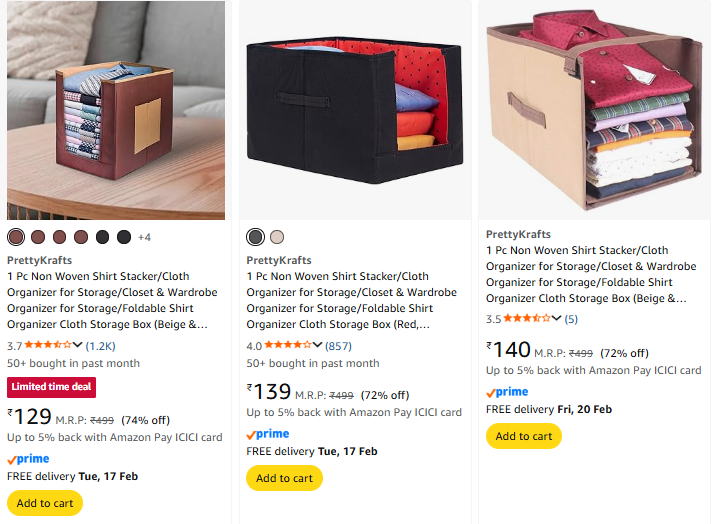Screen dimensions: 715x524
Task: Open the 857 ratings link
Action: point(338,345)
